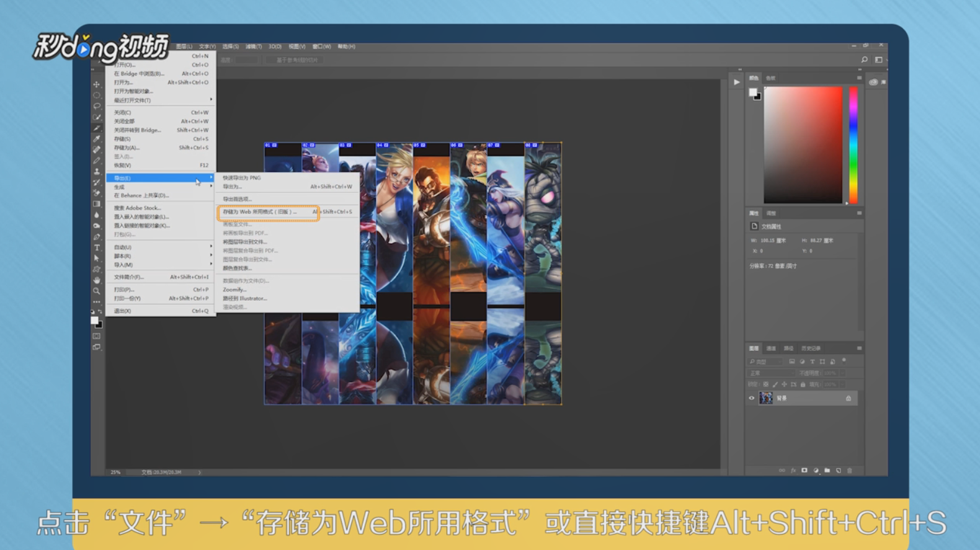Open the Creative Cloud Libraries panel icon

873,82
